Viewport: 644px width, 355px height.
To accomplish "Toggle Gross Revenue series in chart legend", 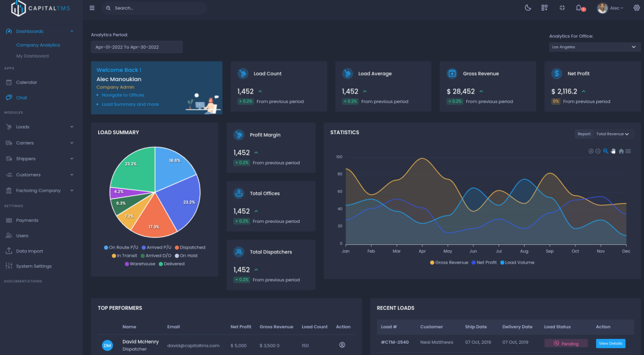I will 449,263.
